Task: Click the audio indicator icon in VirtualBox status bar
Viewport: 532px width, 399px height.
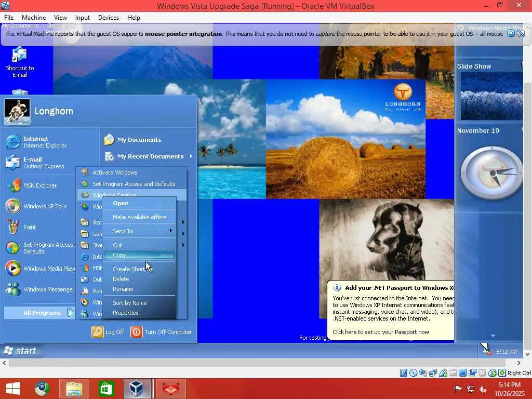Action: [423, 373]
